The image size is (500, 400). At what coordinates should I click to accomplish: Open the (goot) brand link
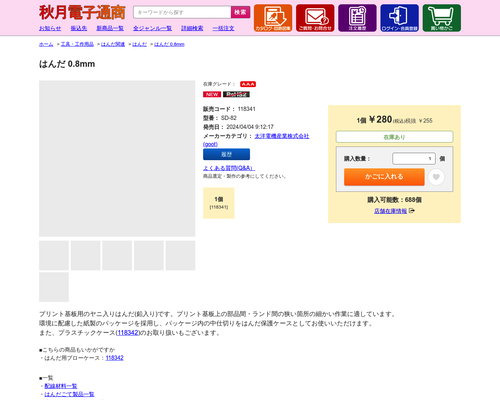(x=210, y=144)
